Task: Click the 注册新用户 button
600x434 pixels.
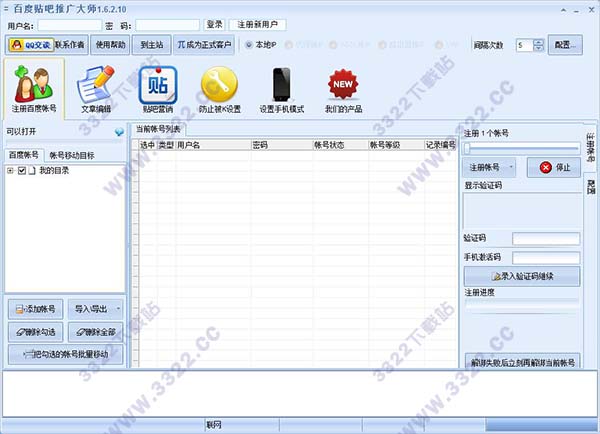Action: click(257, 24)
